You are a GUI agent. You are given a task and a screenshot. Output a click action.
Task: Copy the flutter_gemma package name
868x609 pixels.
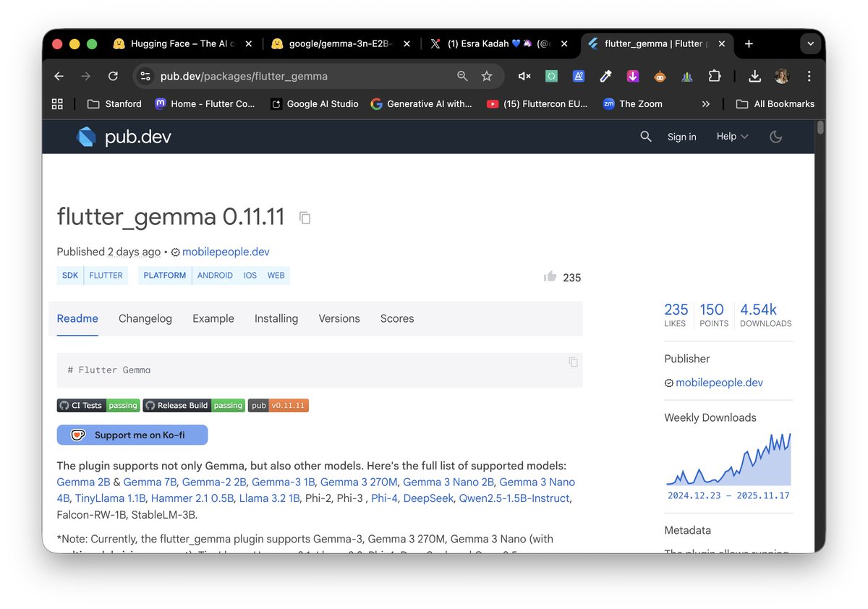[304, 218]
